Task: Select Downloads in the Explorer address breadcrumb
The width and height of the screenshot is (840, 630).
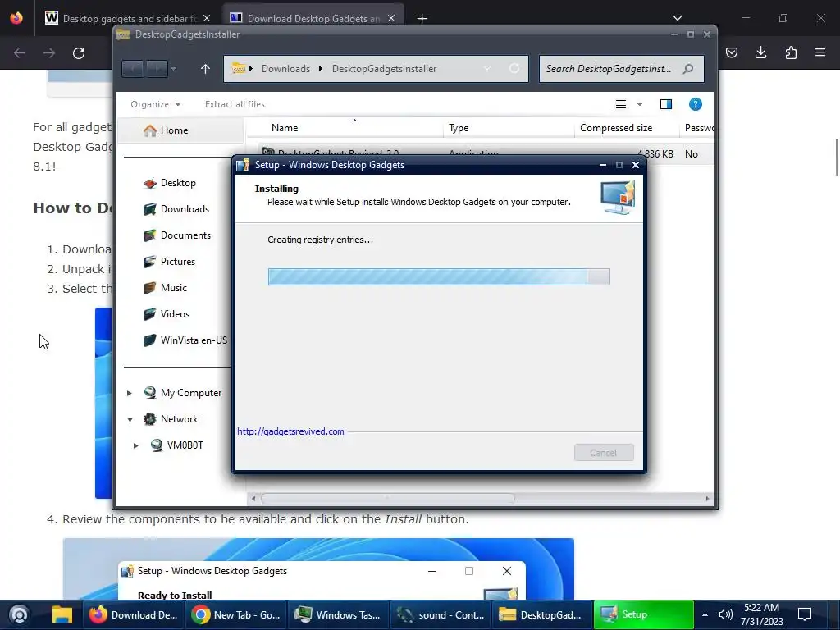Action: coord(285,69)
